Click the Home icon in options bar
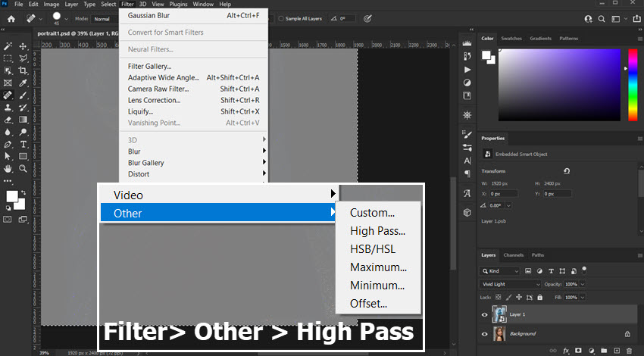The width and height of the screenshot is (644, 356). click(x=11, y=19)
